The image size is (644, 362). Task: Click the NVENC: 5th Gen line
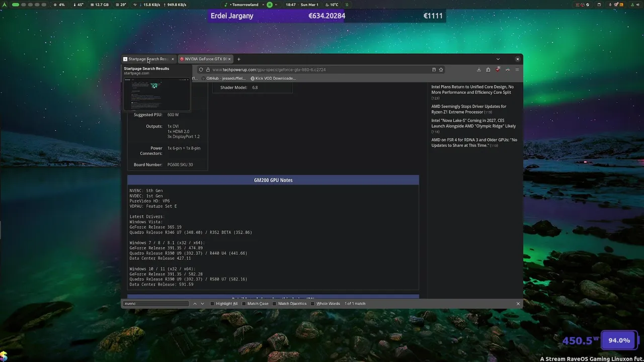(x=146, y=191)
